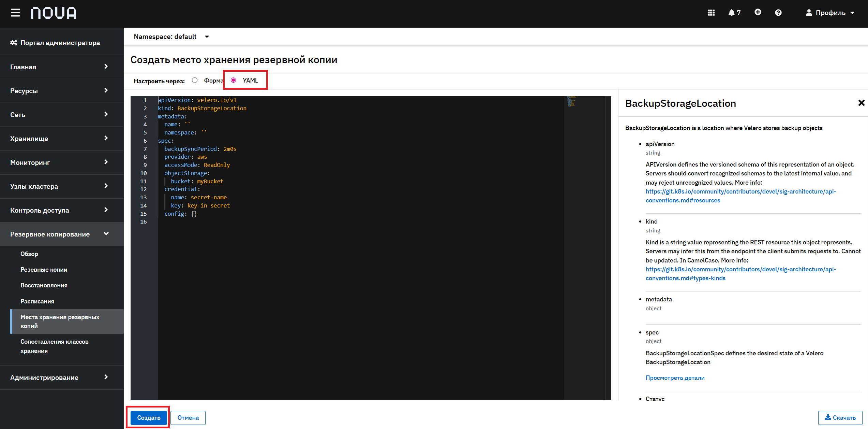Click the 'config: {}' line
The image size is (868, 429).
tap(181, 214)
